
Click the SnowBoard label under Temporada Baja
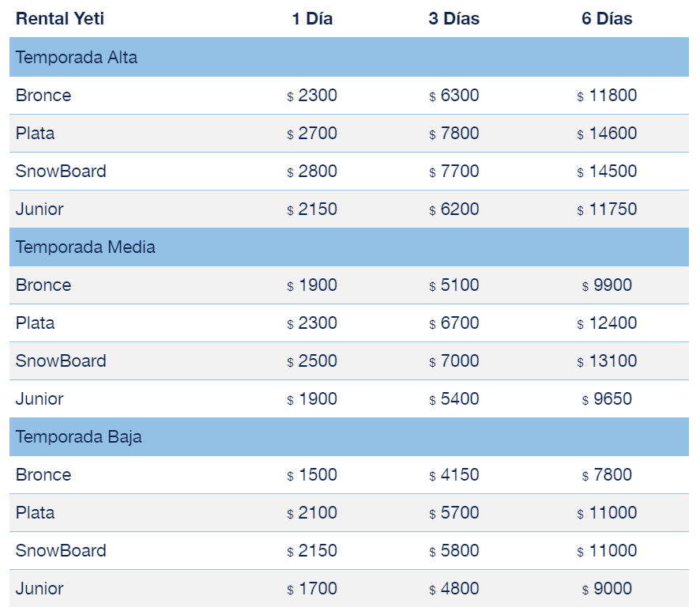(x=61, y=551)
